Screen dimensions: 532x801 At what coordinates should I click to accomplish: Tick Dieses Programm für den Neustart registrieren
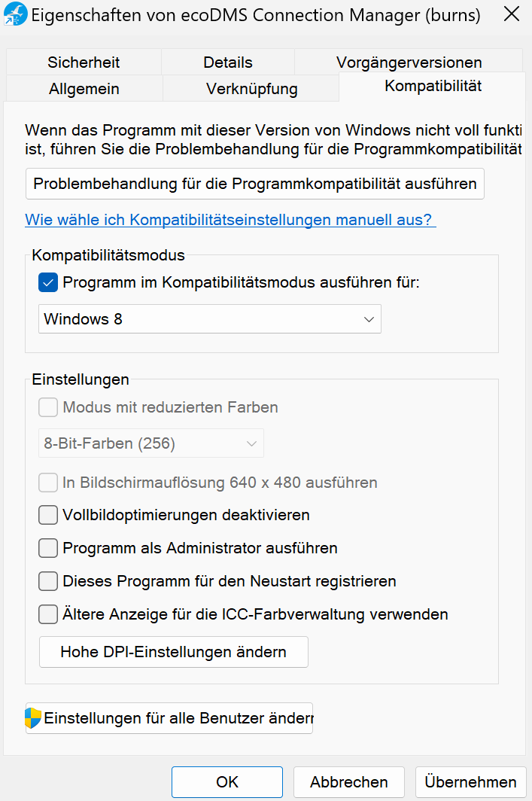48,581
